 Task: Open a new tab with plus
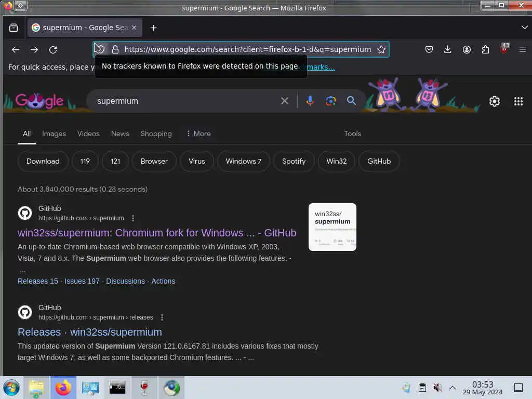click(153, 28)
